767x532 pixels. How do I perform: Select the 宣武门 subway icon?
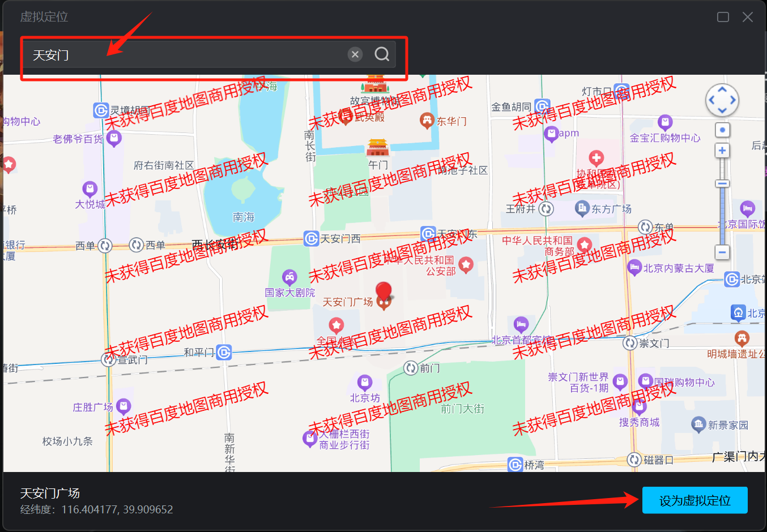[109, 359]
